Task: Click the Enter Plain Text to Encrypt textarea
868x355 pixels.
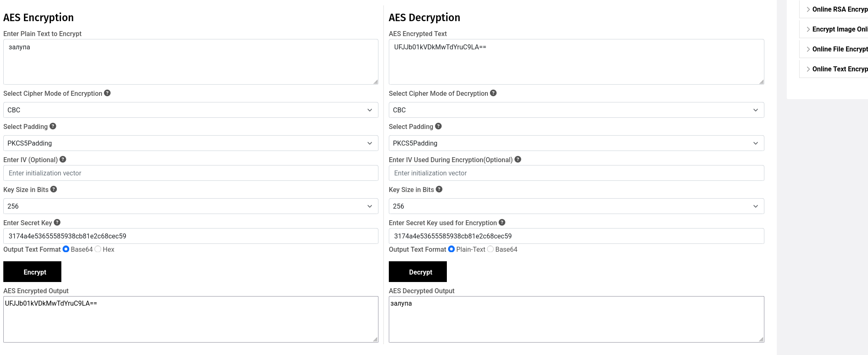Action: point(191,62)
